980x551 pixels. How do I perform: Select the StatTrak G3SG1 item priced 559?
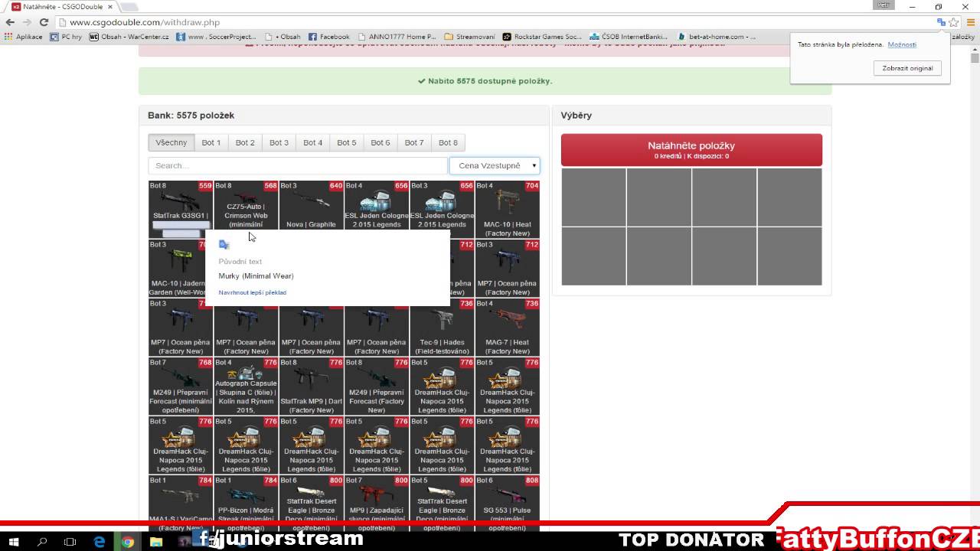coord(181,209)
